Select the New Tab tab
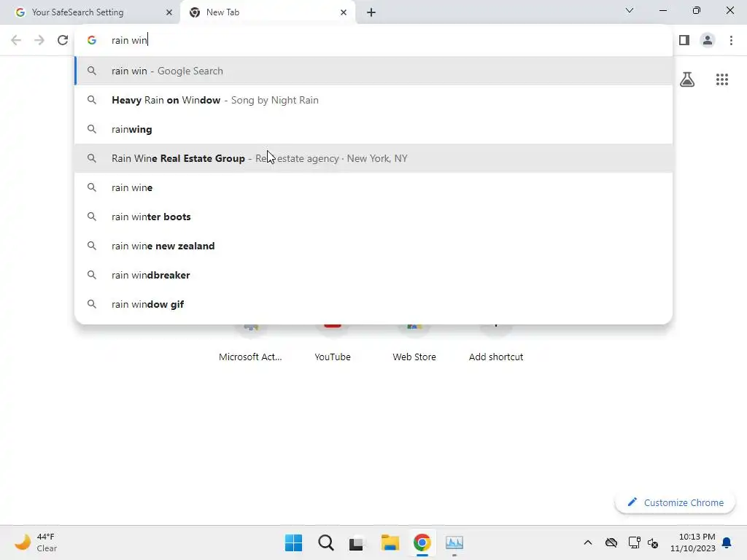The height and width of the screenshot is (560, 747). click(x=268, y=12)
